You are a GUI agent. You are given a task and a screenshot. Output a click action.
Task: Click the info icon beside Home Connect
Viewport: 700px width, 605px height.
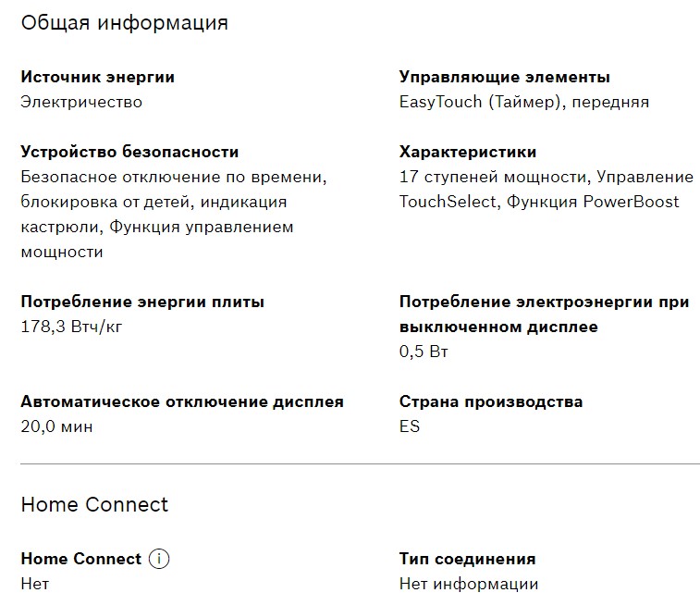click(160, 559)
